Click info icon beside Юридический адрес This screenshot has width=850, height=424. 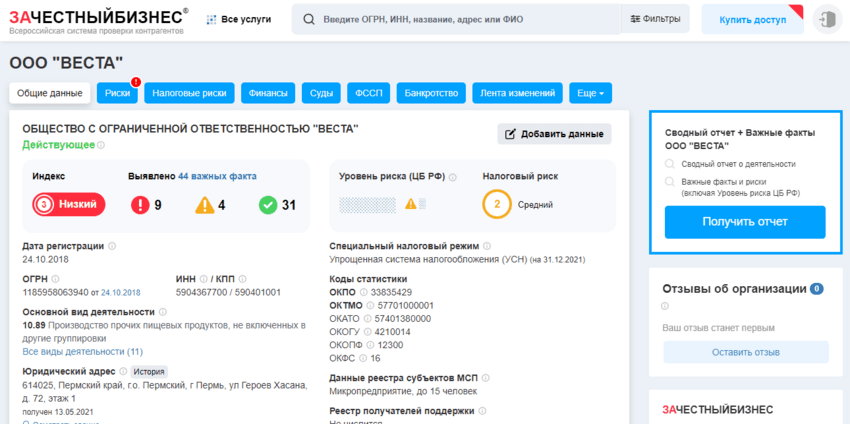coord(123,371)
